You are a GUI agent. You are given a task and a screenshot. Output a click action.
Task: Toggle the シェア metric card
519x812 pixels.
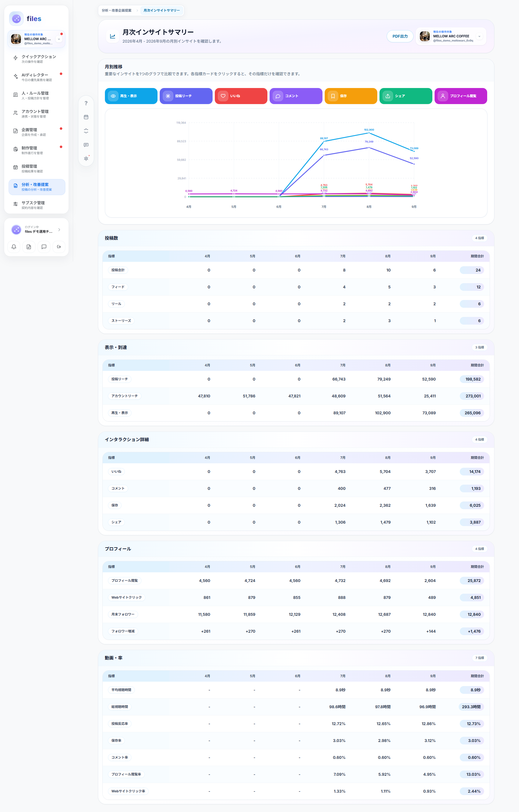click(x=406, y=96)
